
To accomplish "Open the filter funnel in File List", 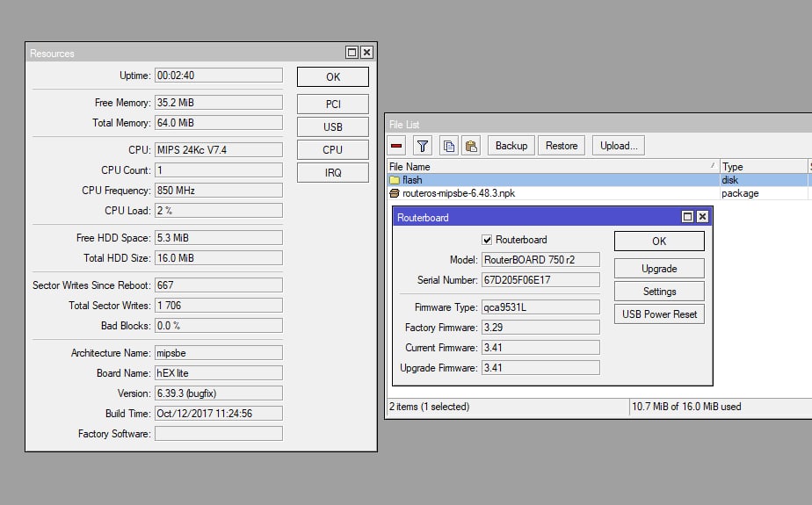I will (423, 146).
